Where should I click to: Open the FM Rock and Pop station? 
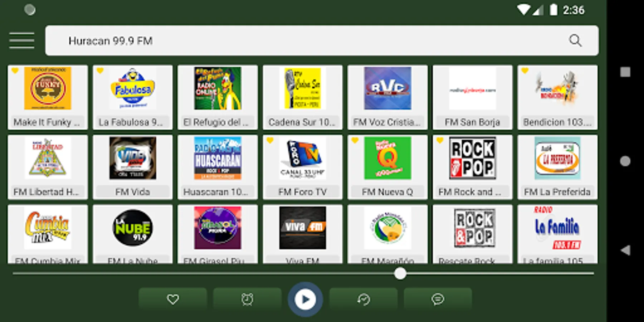point(473,167)
